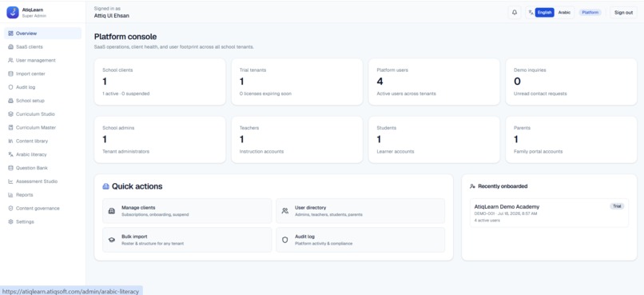The height and width of the screenshot is (295, 644).
Task: Click the Audit log shield icon in sidebar
Action: (x=10, y=87)
